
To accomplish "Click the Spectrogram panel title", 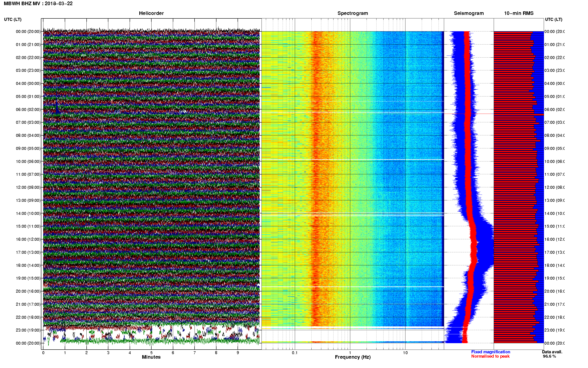I will click(353, 13).
